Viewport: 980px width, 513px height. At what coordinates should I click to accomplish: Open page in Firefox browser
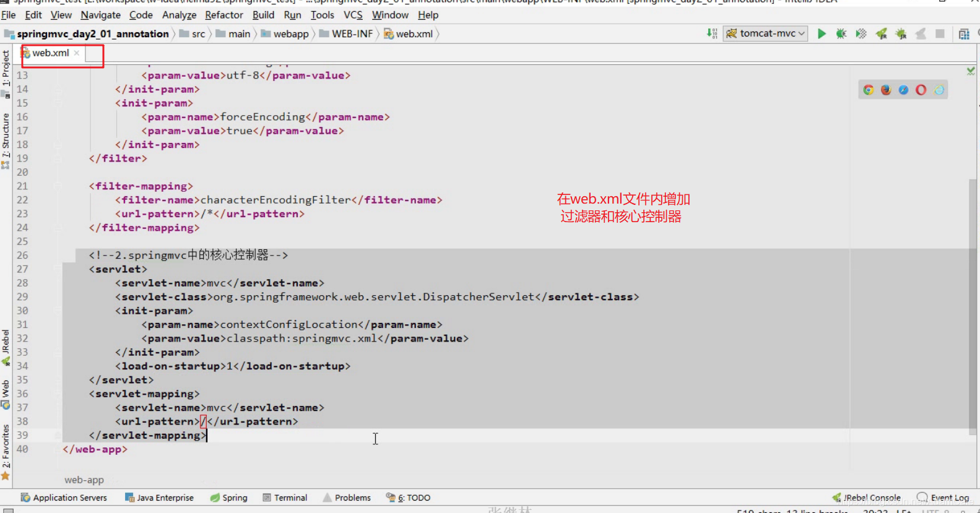click(x=886, y=90)
